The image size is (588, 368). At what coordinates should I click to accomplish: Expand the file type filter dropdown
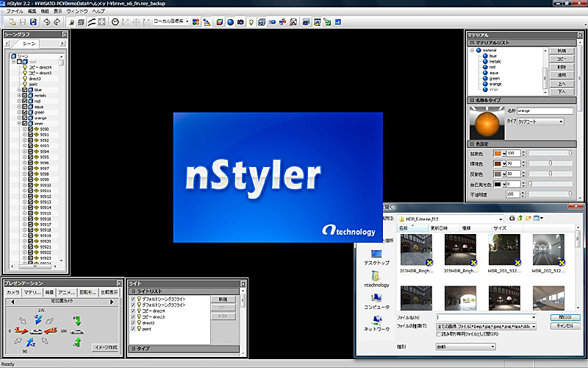click(534, 325)
